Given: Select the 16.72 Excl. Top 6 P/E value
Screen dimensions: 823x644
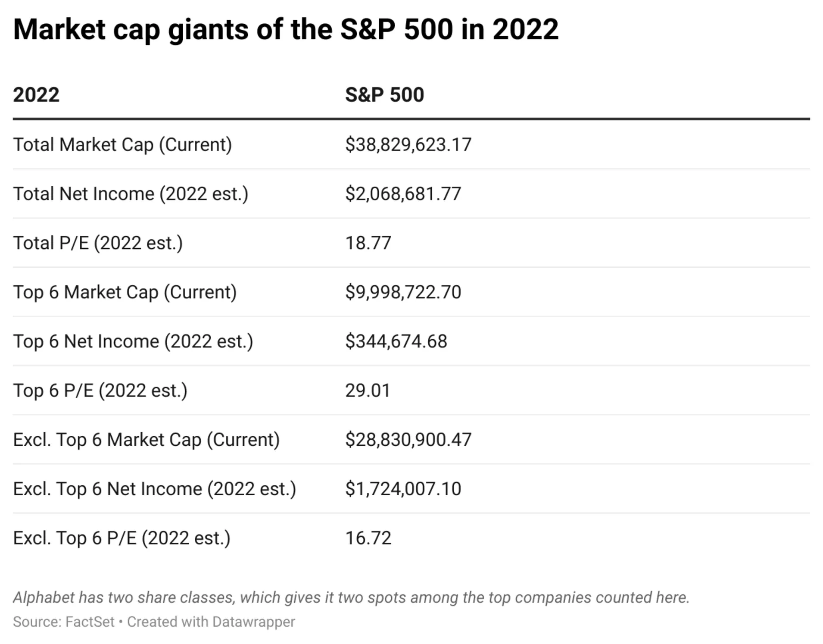Looking at the screenshot, I should [368, 538].
